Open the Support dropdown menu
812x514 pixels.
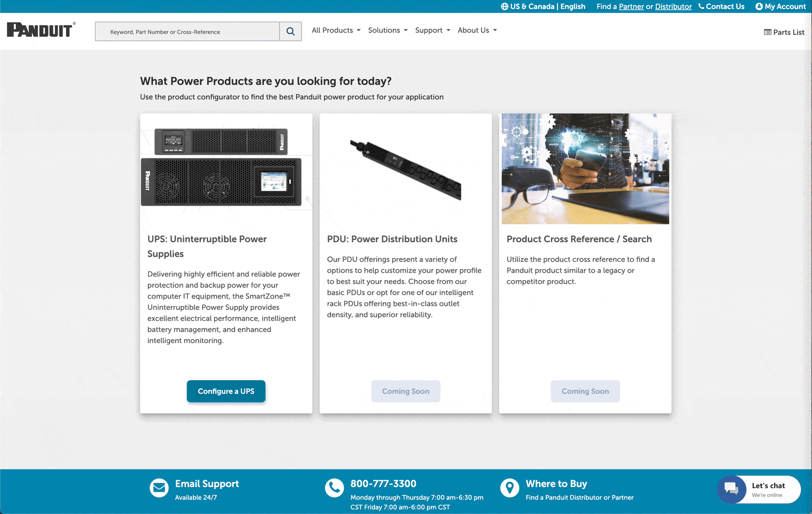[x=432, y=30]
